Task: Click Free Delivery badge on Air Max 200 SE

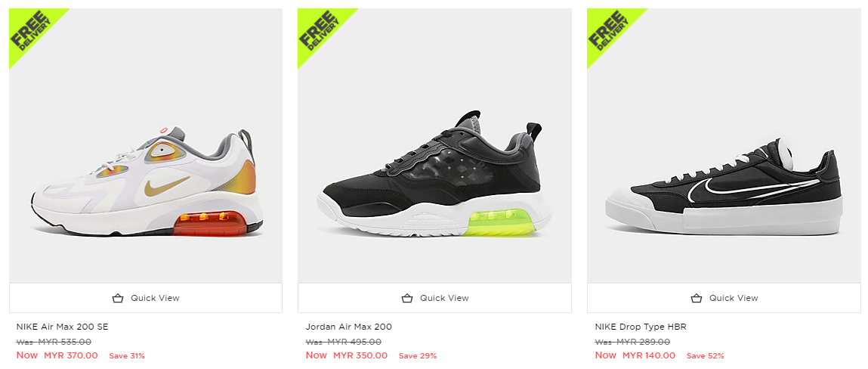Action: click(29, 29)
